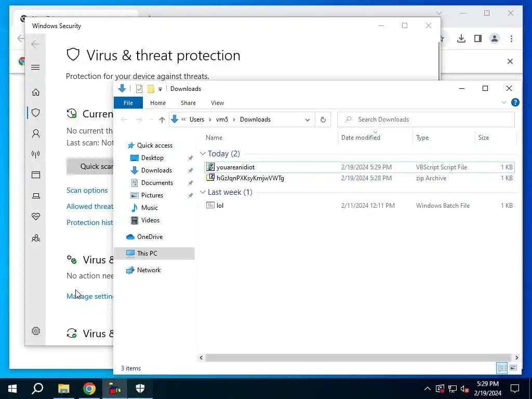Image resolution: width=532 pixels, height=399 pixels.
Task: Select Network in navigation pane
Action: coord(149,270)
